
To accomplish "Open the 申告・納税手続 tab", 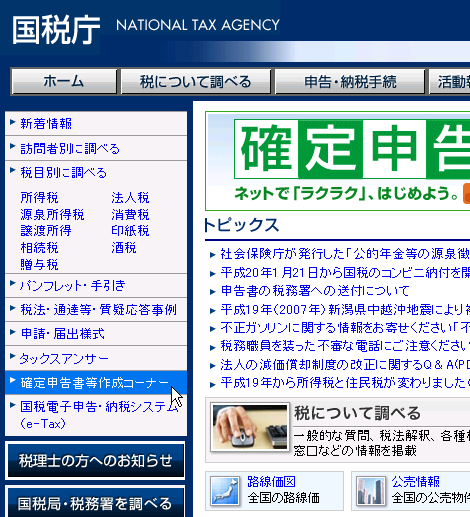I will pos(350,82).
